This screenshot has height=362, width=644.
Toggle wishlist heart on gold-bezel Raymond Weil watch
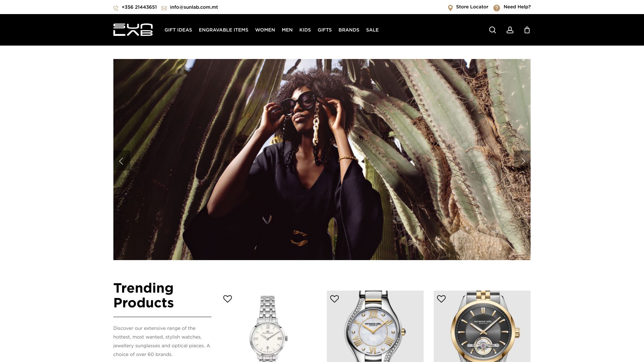point(441,299)
